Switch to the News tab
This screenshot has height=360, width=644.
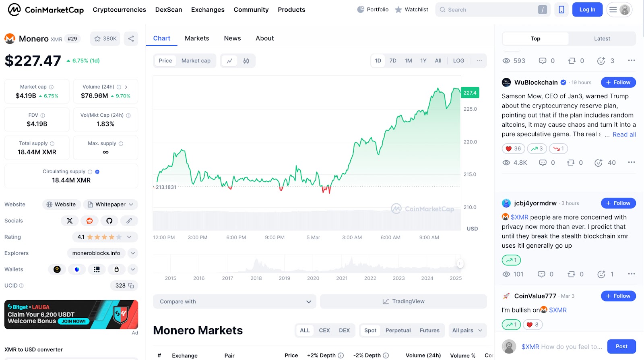[232, 38]
